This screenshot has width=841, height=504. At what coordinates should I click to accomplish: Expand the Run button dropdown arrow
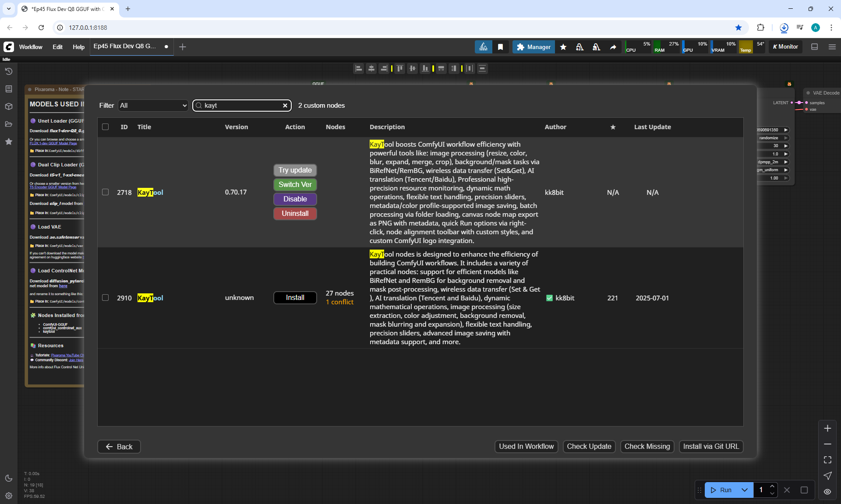pyautogui.click(x=745, y=490)
